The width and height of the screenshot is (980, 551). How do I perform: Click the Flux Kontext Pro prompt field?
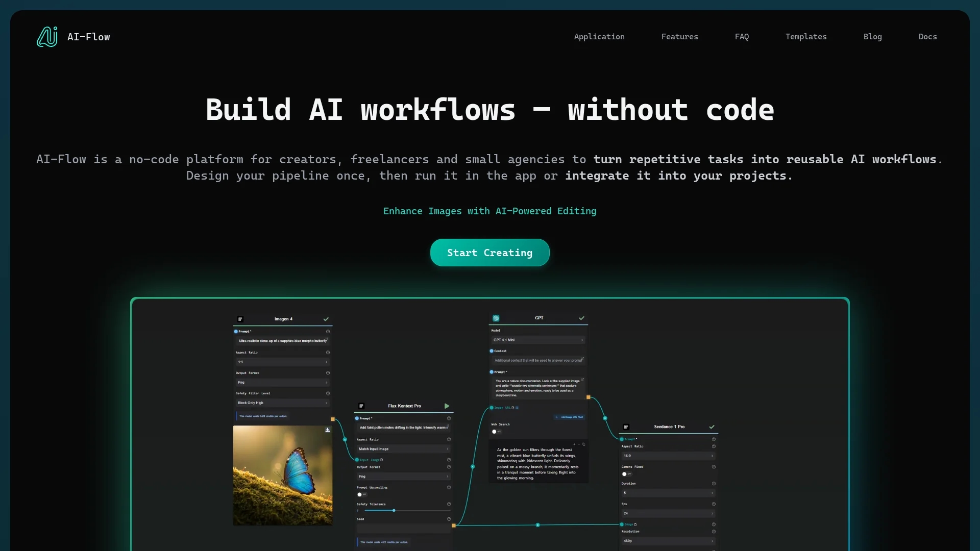(x=404, y=428)
